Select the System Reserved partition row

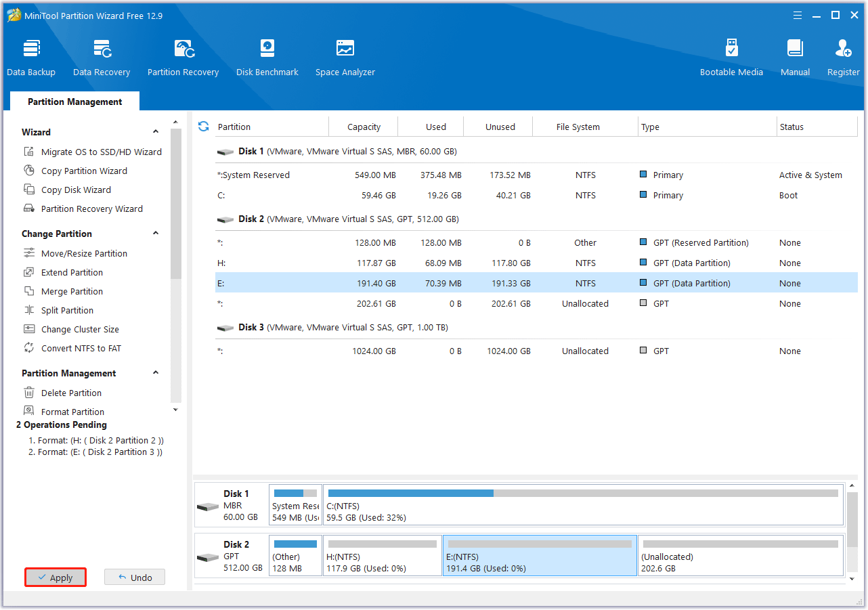[536, 175]
